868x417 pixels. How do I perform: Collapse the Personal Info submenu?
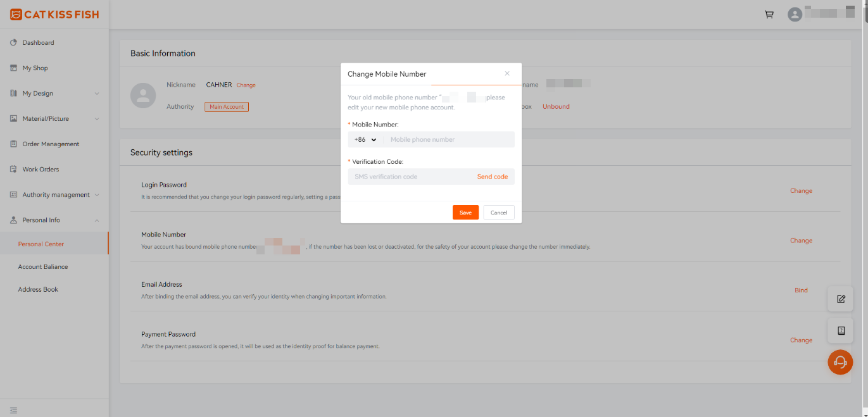point(97,220)
